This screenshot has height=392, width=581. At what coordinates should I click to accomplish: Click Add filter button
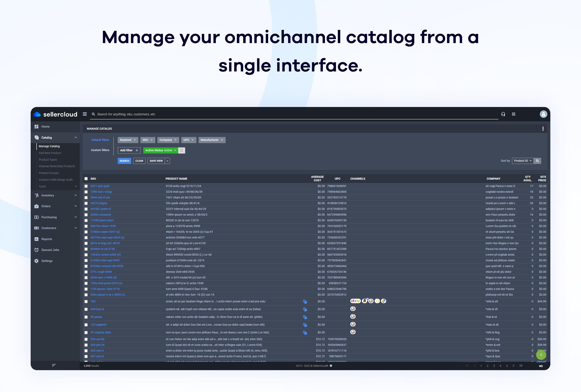coord(129,150)
